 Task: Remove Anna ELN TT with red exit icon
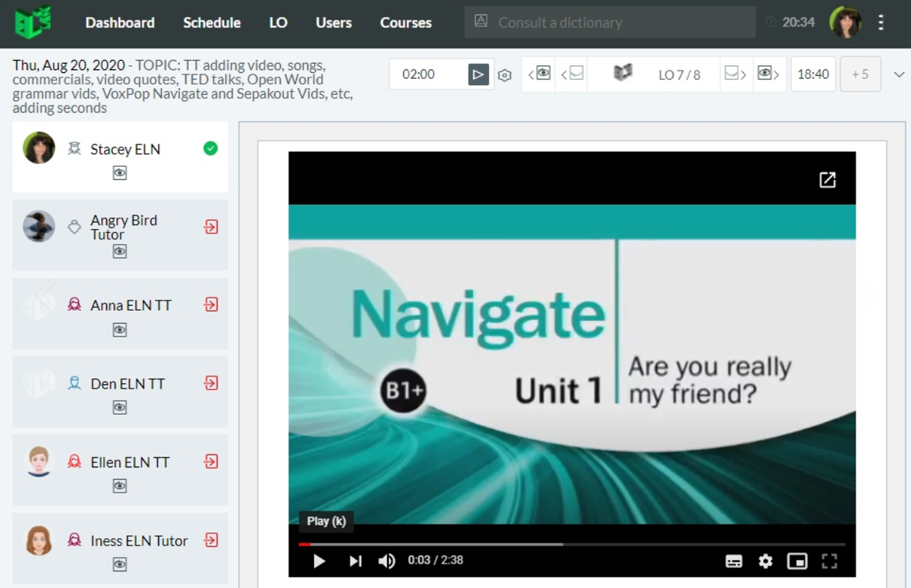(211, 305)
